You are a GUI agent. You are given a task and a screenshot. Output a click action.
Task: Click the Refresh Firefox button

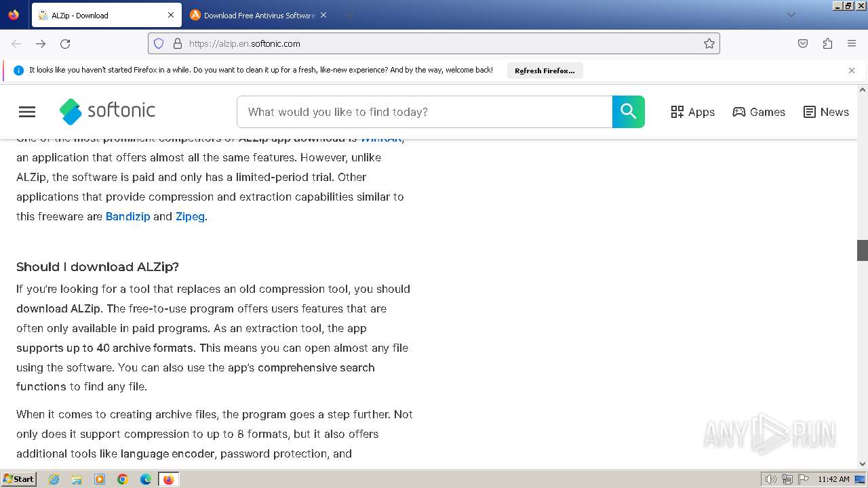pyautogui.click(x=545, y=70)
